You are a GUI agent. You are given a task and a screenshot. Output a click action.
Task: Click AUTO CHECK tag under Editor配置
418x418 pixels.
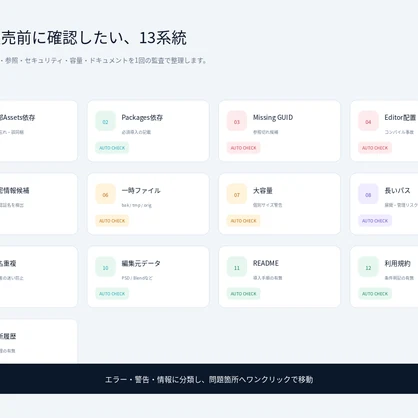pyautogui.click(x=375, y=148)
